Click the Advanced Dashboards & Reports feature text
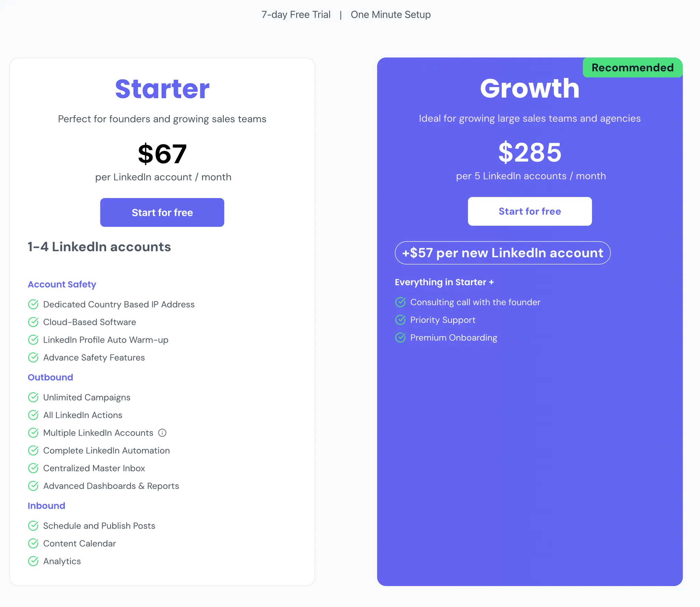700x607 pixels. (x=111, y=486)
